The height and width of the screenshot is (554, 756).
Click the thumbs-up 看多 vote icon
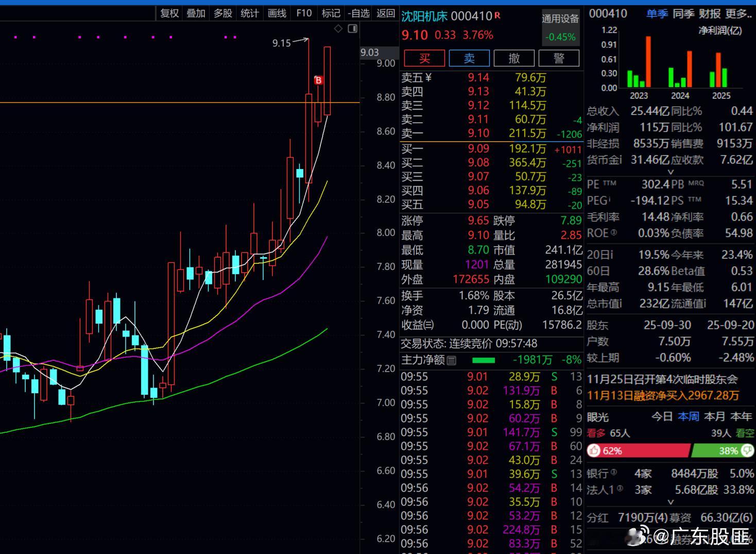click(x=594, y=451)
